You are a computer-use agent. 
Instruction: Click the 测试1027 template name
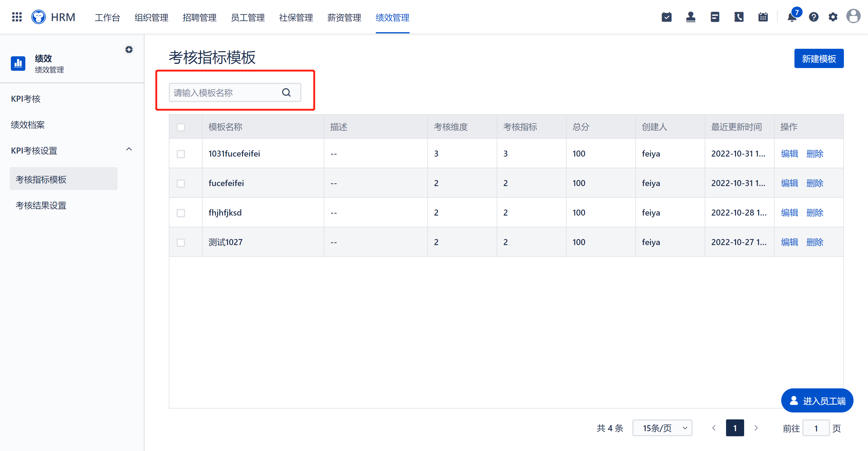coord(225,242)
